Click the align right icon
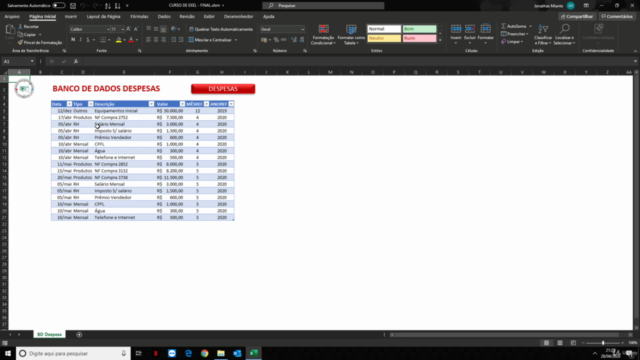This screenshot has height=360, width=640. [x=163, y=40]
